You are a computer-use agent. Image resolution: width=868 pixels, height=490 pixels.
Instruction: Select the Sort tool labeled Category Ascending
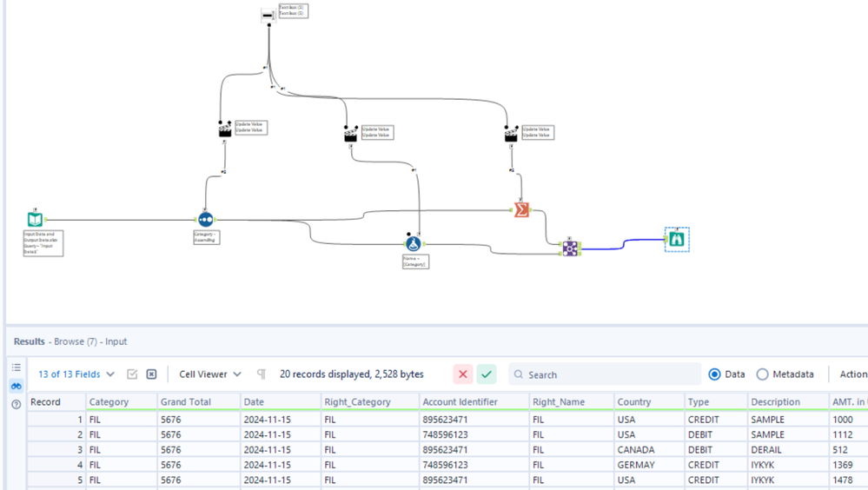click(x=205, y=220)
